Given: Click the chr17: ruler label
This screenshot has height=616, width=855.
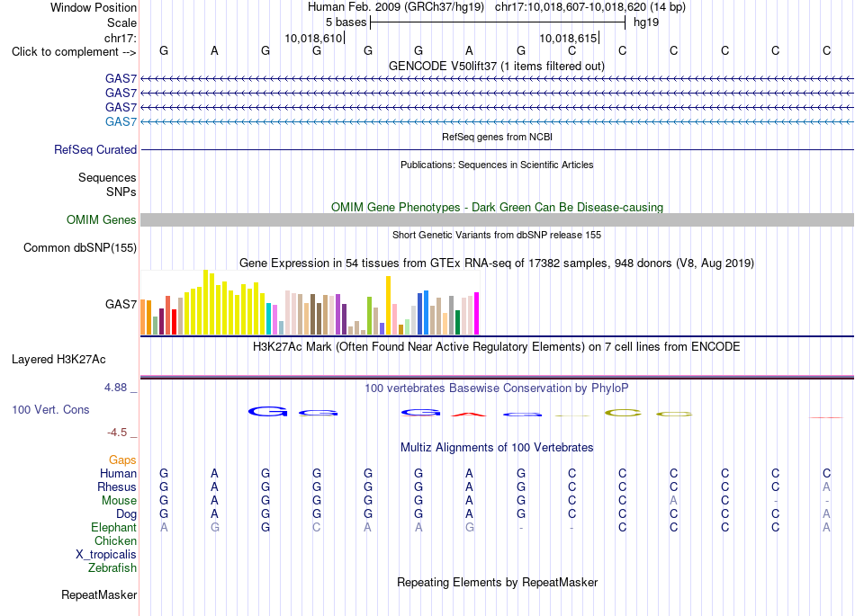Looking at the screenshot, I should pyautogui.click(x=120, y=38).
